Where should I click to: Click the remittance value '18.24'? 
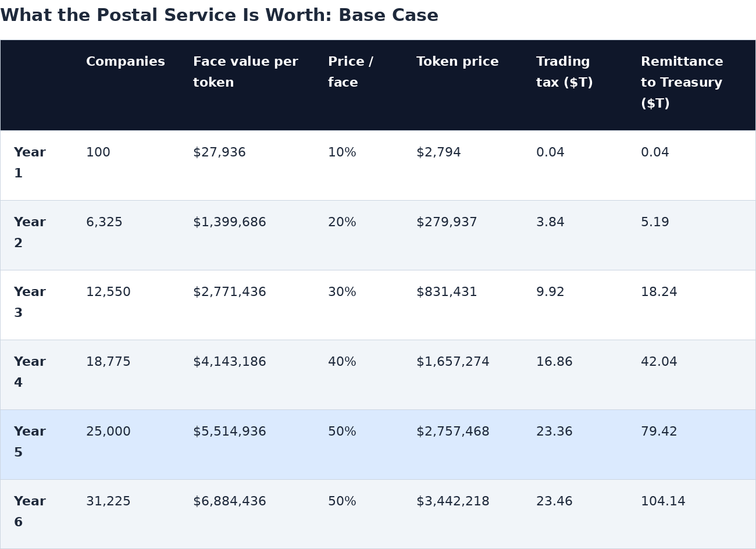[659, 293]
